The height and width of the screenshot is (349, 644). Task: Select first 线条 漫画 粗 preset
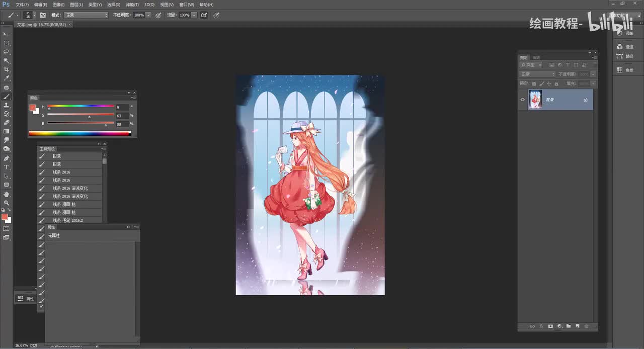(x=70, y=204)
